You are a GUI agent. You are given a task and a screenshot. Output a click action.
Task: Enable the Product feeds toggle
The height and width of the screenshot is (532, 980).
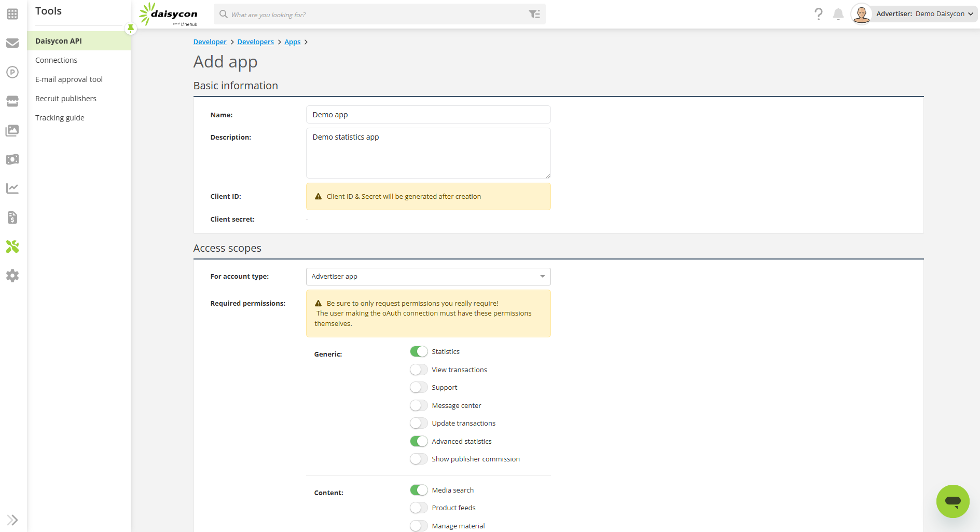[x=419, y=508]
